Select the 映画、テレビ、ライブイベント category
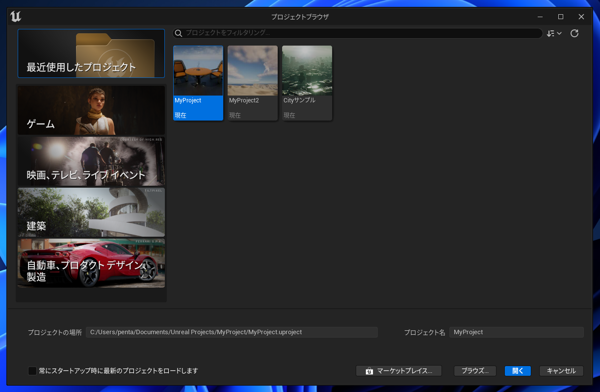Screen dimensions: 600x392 point(91,161)
